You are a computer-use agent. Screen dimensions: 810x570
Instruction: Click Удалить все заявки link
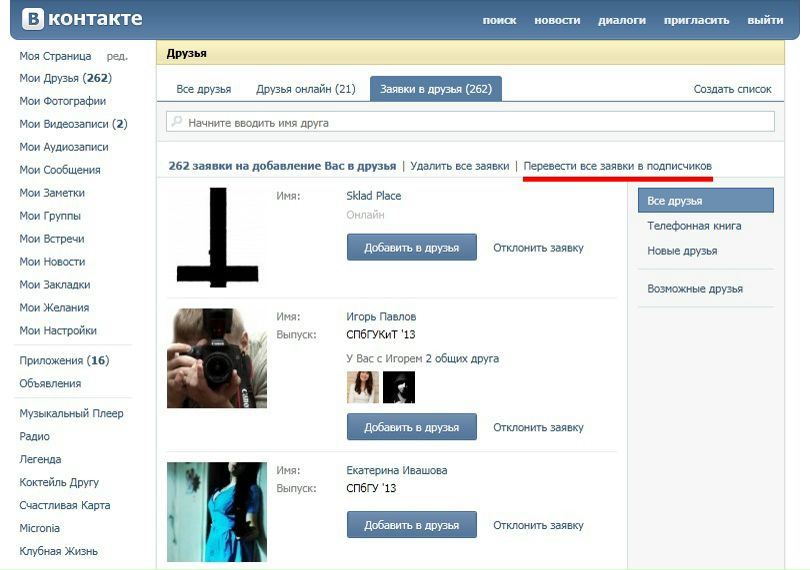pos(459,166)
